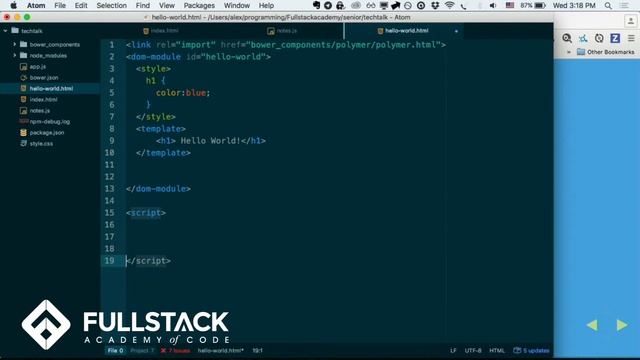This screenshot has width=640, height=360.
Task: Show linter File 0 issues
Action: click(x=115, y=350)
